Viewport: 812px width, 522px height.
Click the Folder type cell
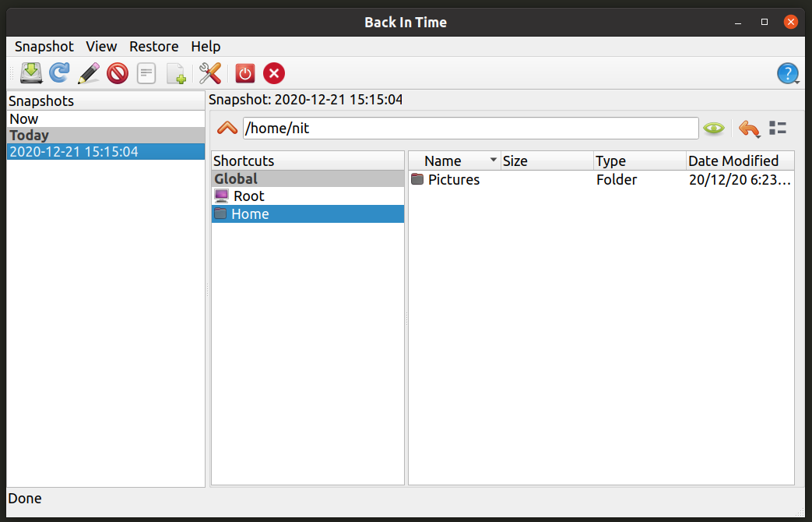tap(617, 179)
